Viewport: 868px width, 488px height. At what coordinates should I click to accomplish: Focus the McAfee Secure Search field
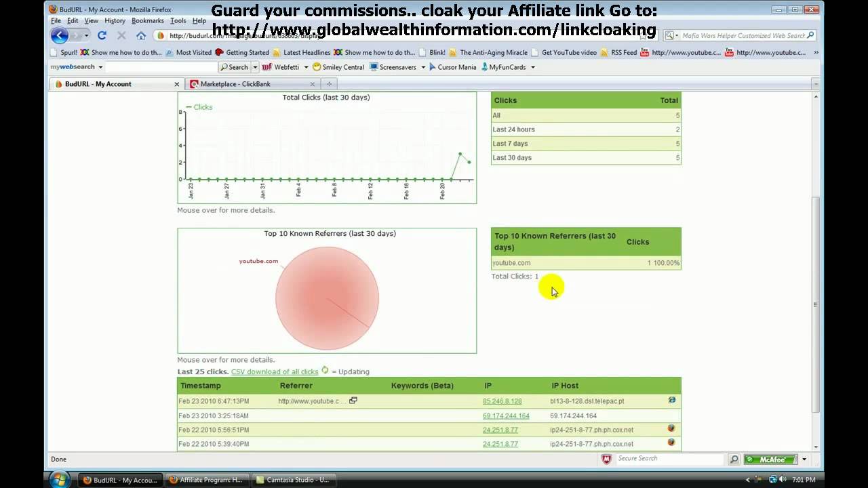click(x=670, y=459)
